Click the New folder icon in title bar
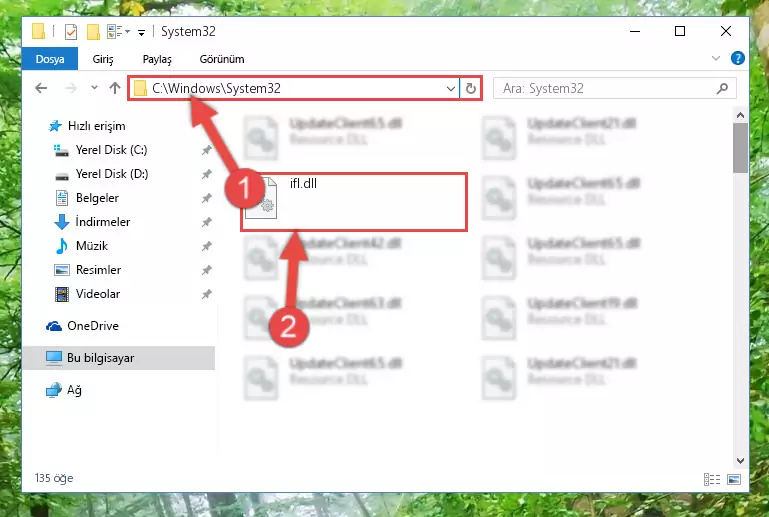The height and width of the screenshot is (517, 769). click(x=93, y=32)
